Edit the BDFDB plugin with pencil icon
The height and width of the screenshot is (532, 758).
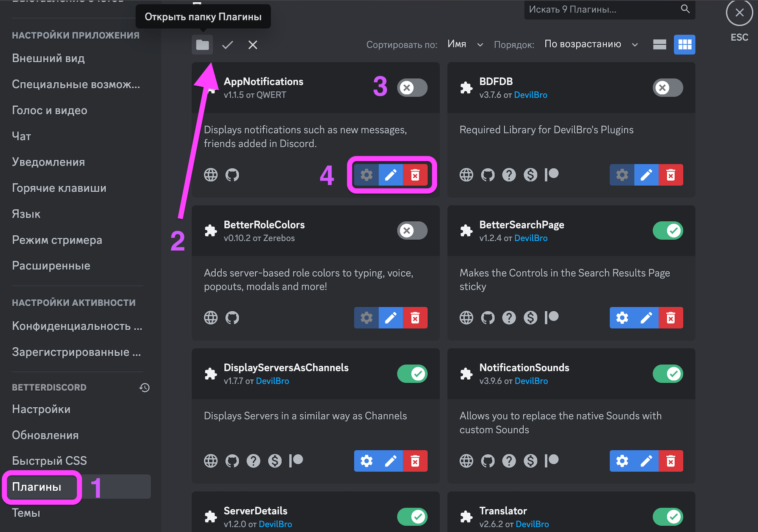point(646,175)
